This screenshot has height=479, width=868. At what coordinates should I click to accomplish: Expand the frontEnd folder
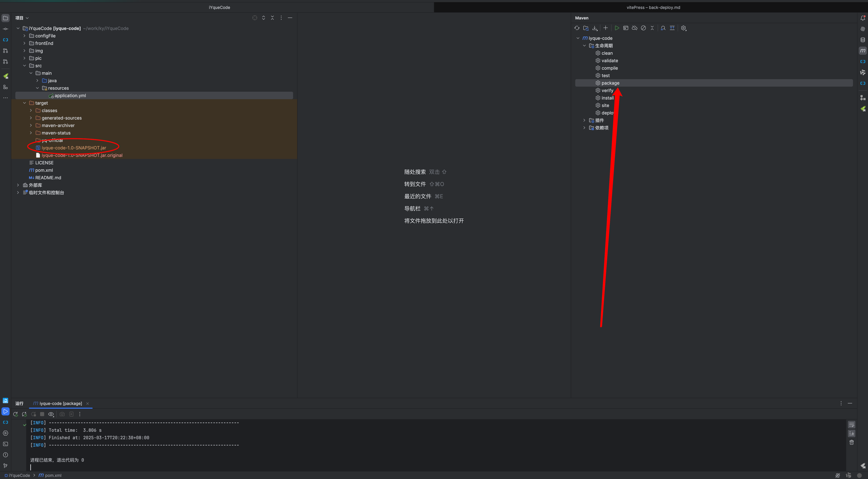24,43
